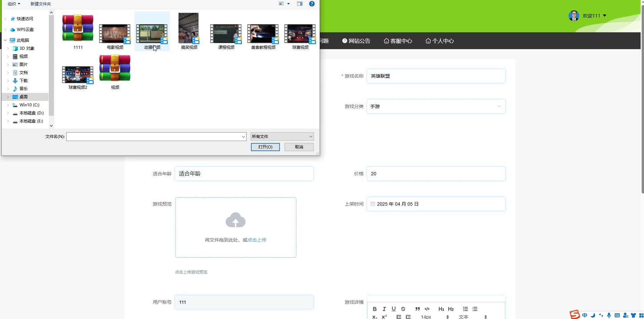Select the 搞笑视频 video file
The image size is (644, 319).
189,32
